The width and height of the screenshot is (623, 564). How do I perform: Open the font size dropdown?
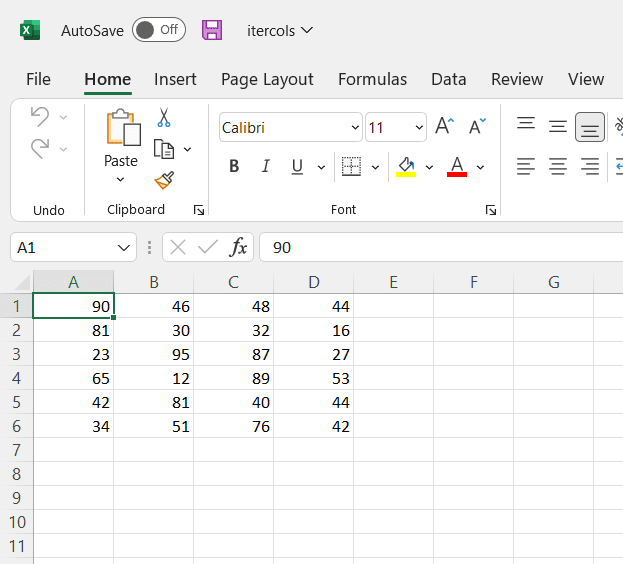[418, 128]
